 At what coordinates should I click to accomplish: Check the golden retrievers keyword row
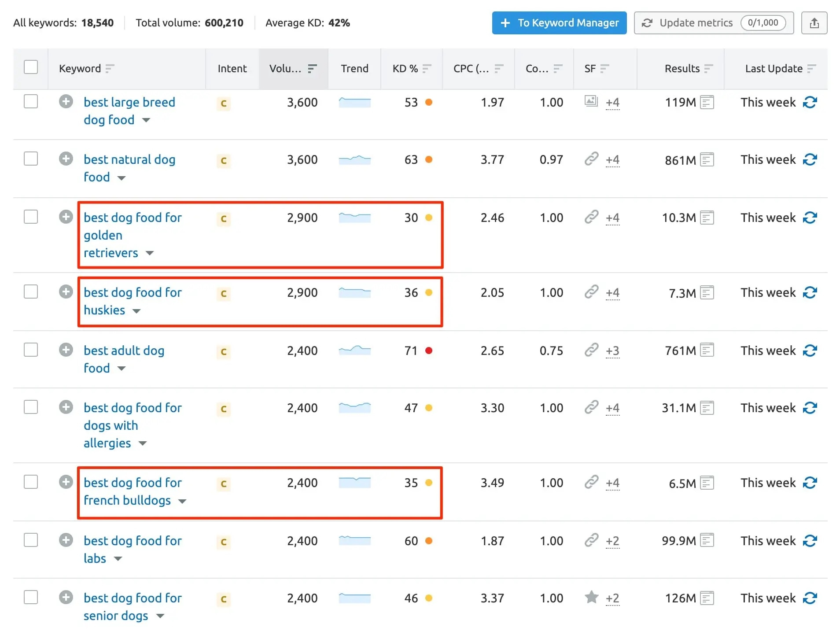[x=31, y=217]
